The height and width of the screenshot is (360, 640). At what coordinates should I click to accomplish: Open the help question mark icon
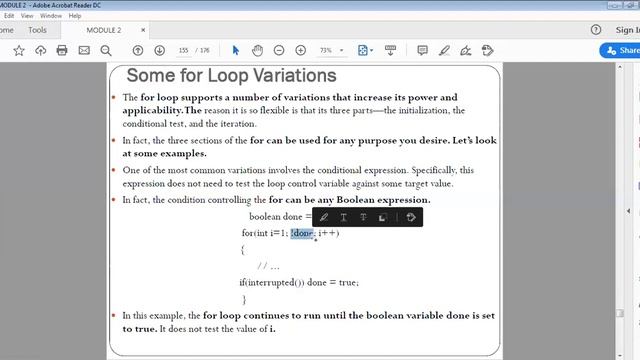[x=596, y=30]
